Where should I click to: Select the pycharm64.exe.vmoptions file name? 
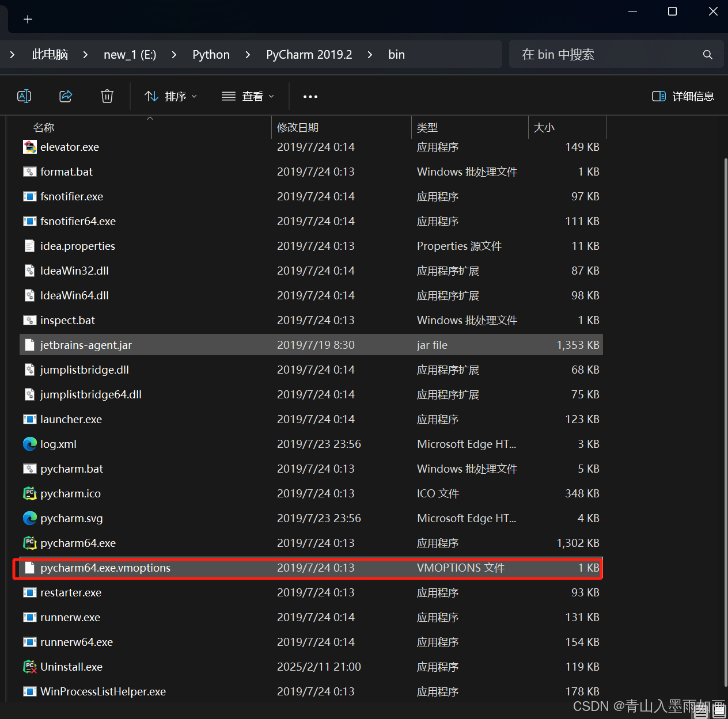click(x=105, y=568)
